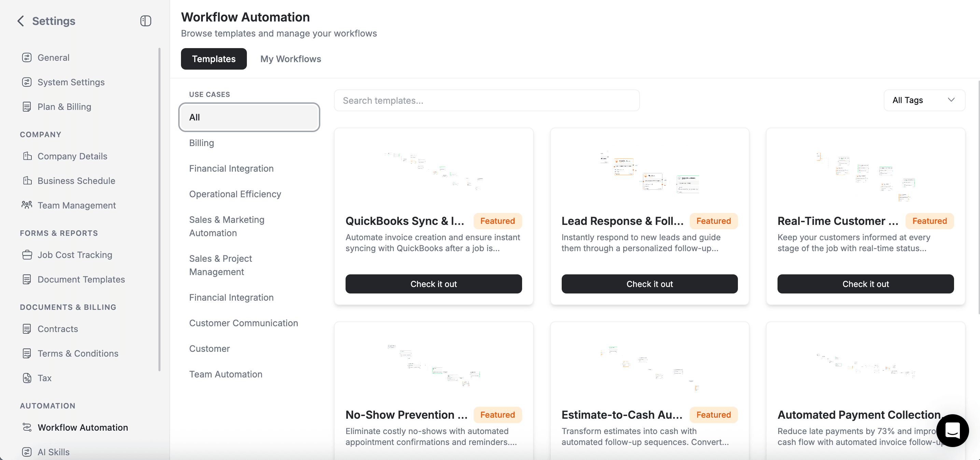Click the Search templates input field

pyautogui.click(x=486, y=100)
